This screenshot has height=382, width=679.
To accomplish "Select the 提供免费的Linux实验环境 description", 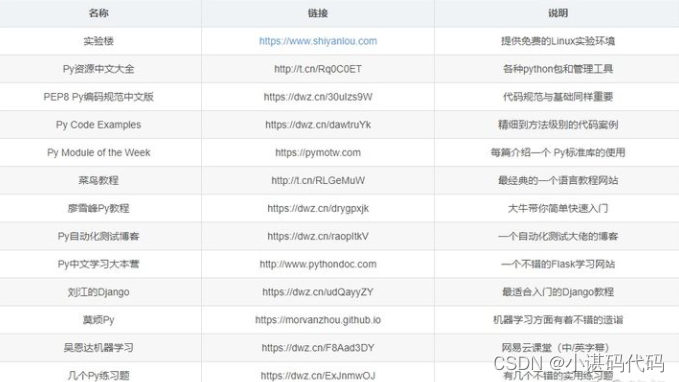I will coord(558,41).
